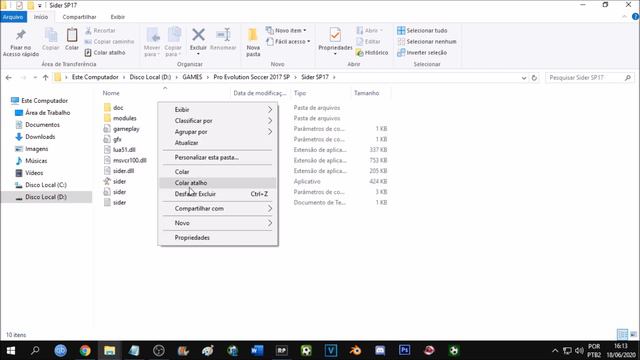Expand Classificar por submenu
The image size is (640, 360).
pyautogui.click(x=218, y=121)
